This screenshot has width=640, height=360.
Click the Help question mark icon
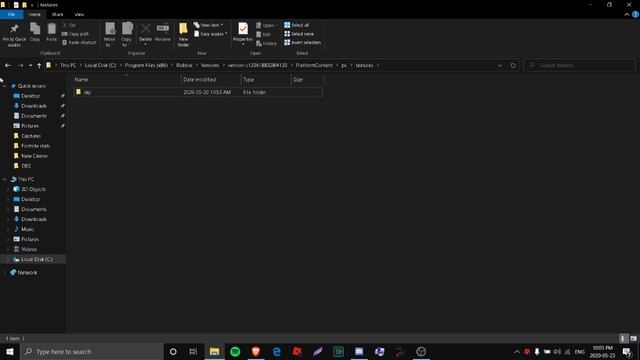click(x=635, y=14)
